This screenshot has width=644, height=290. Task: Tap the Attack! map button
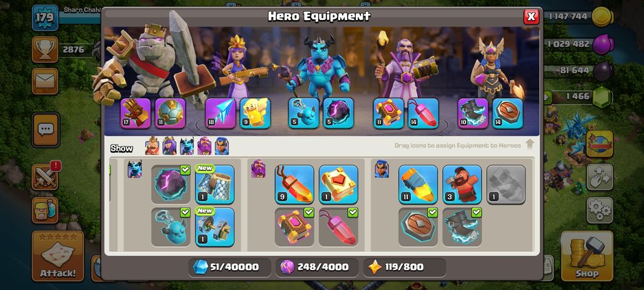(58, 256)
